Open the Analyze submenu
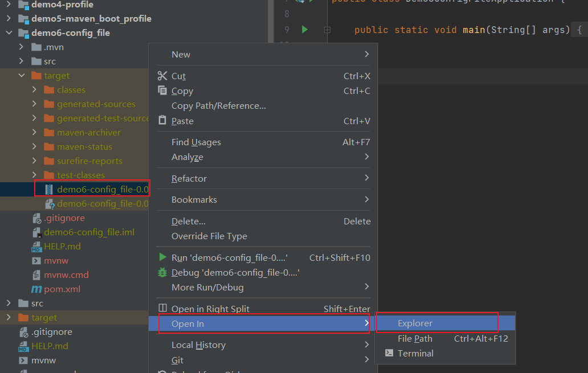 tap(263, 157)
